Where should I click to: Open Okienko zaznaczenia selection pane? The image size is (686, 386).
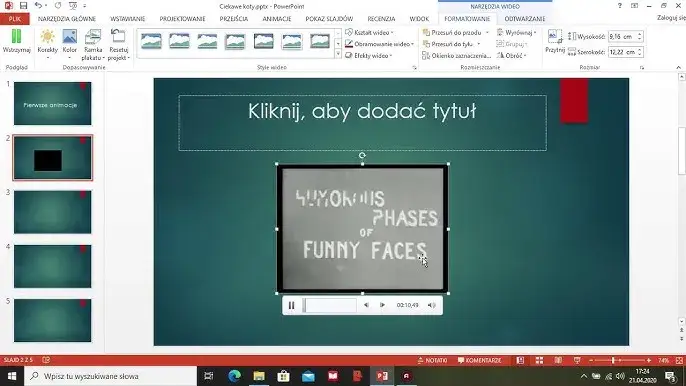point(457,56)
